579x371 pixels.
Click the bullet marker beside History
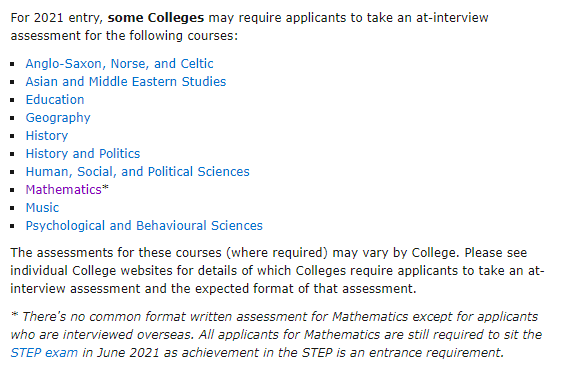pyautogui.click(x=13, y=136)
